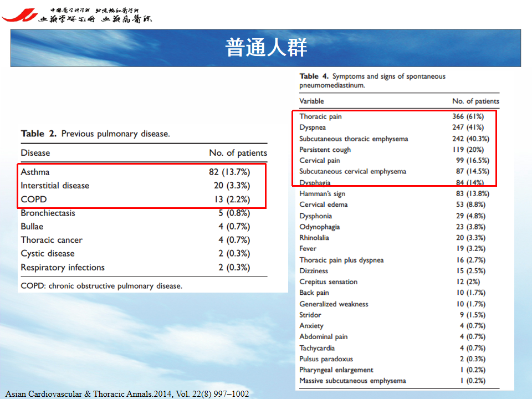Click the value '119 (20%)'
The image size is (532, 399).
468,150
